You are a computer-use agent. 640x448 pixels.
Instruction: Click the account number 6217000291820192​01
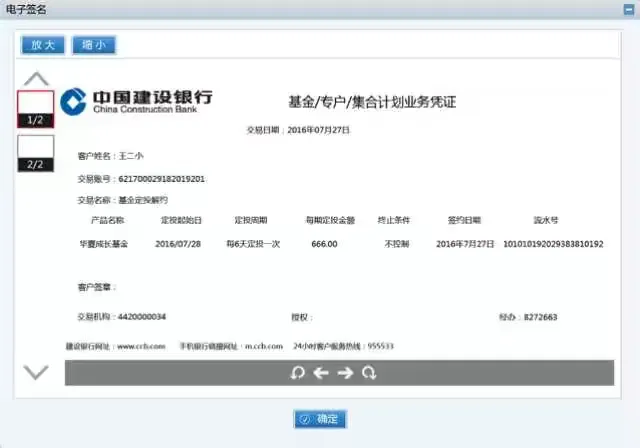(162, 179)
